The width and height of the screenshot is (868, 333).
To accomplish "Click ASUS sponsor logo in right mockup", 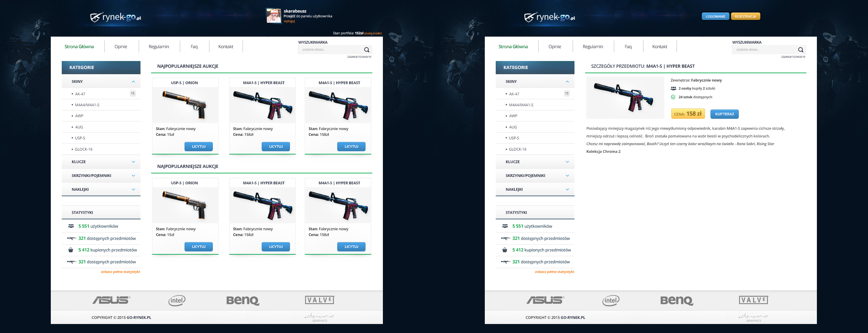I will pos(545,300).
